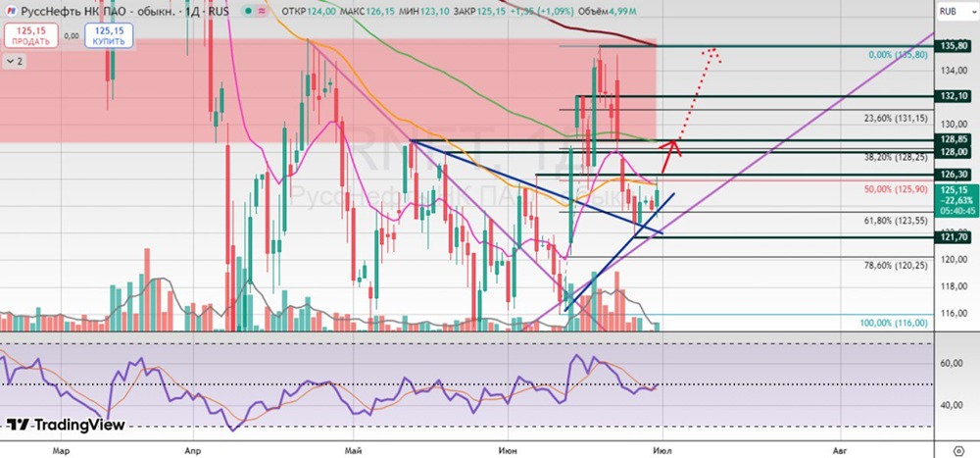The width and height of the screenshot is (980, 458).
Task: Click the blue КУПИТЬ buy button
Action: click(x=110, y=35)
